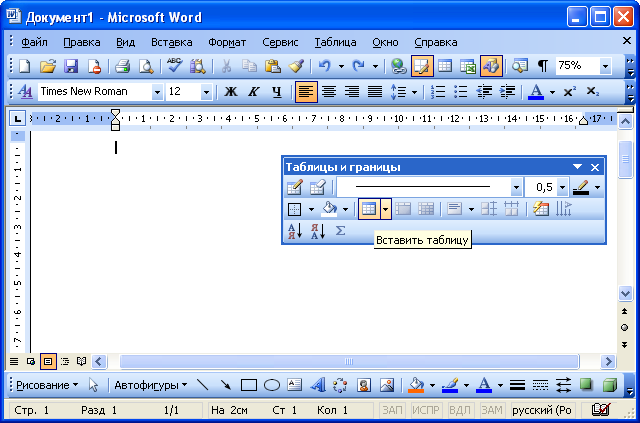This screenshot has width=640, height=423.
Task: Select the Line drawing tool
Action: [x=203, y=385]
